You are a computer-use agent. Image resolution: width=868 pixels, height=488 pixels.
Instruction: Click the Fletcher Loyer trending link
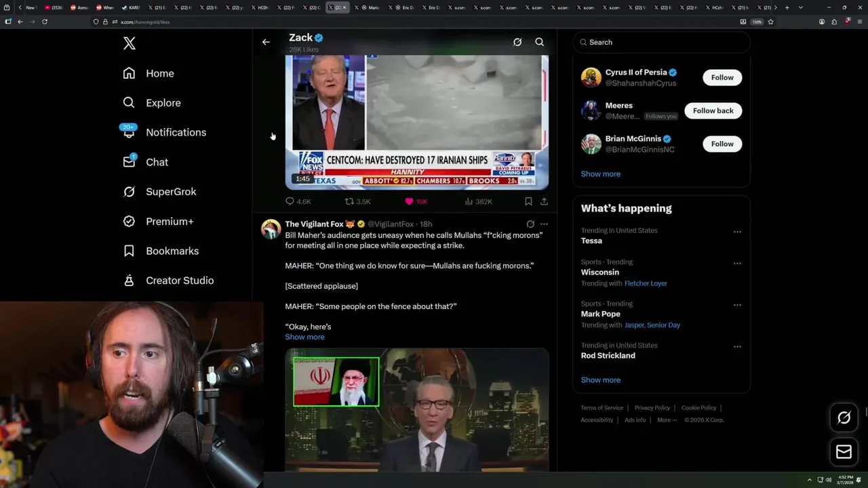[646, 283]
